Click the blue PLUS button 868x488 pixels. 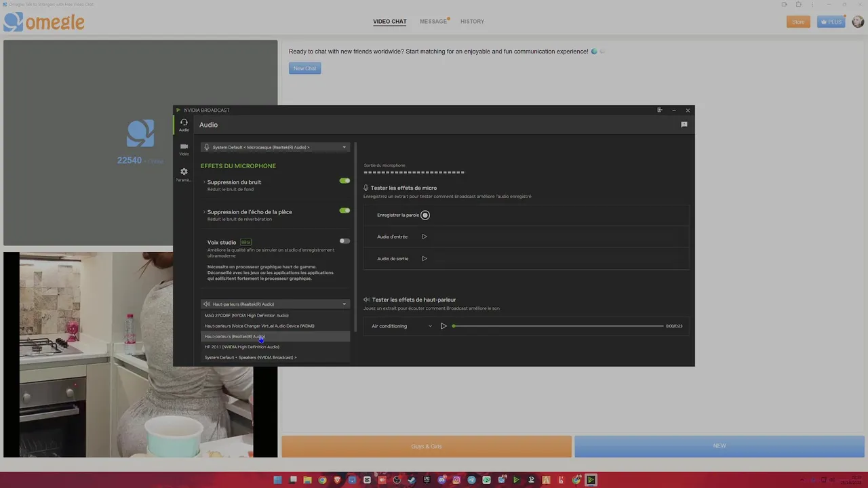pos(831,22)
